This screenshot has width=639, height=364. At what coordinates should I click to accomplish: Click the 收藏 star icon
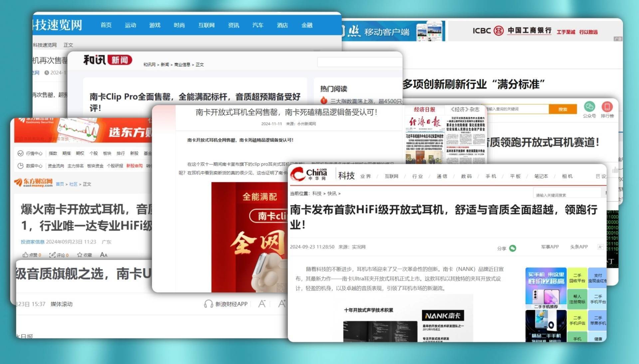tap(80, 255)
